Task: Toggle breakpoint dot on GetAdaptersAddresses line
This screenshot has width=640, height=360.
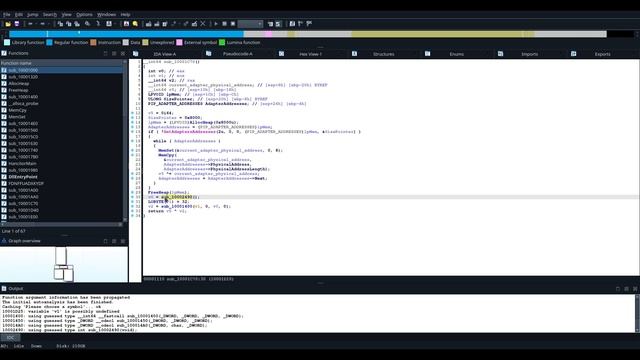Action: [133, 132]
